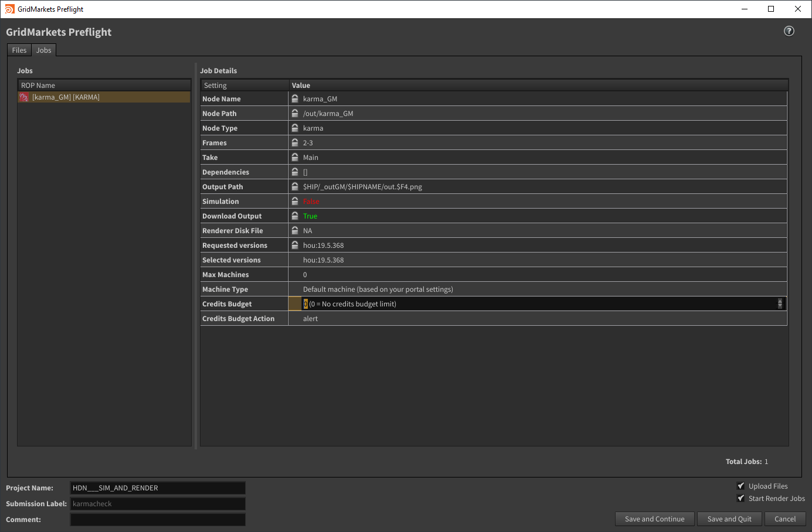Click the lock icon in Simulation row
The image size is (812, 532).
295,201
